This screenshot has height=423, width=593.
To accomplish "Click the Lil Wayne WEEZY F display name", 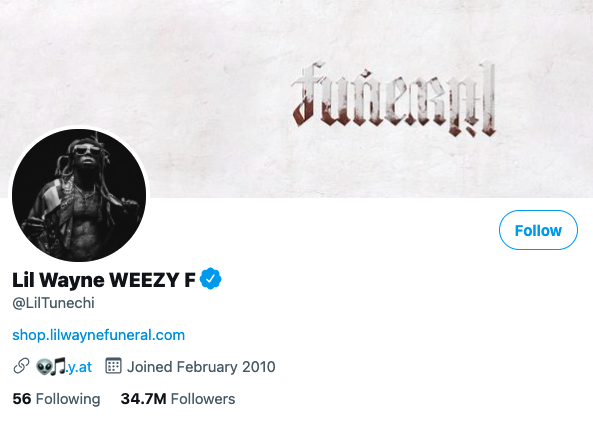I will (104, 280).
